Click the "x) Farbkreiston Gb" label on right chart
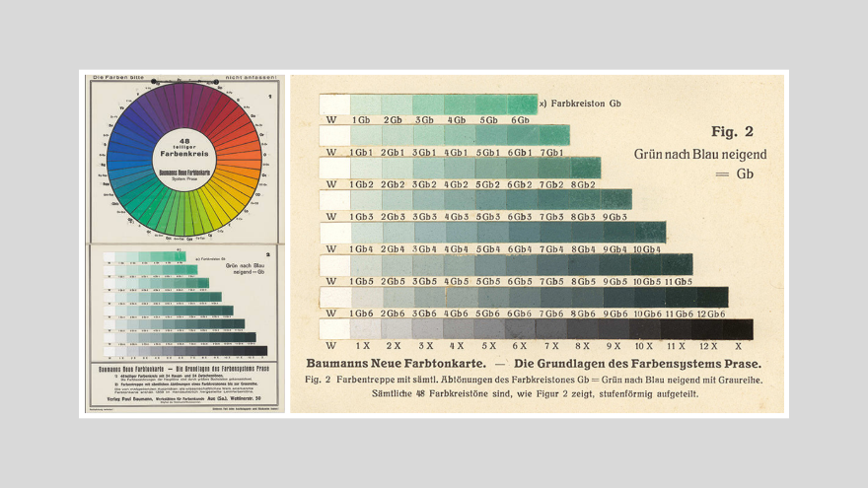The height and width of the screenshot is (488, 868). tap(580, 104)
